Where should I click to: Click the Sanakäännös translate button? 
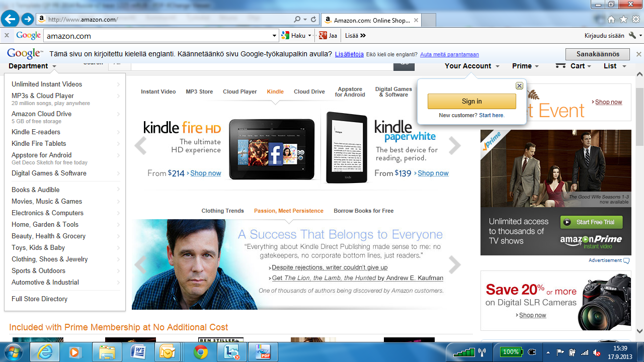597,54
